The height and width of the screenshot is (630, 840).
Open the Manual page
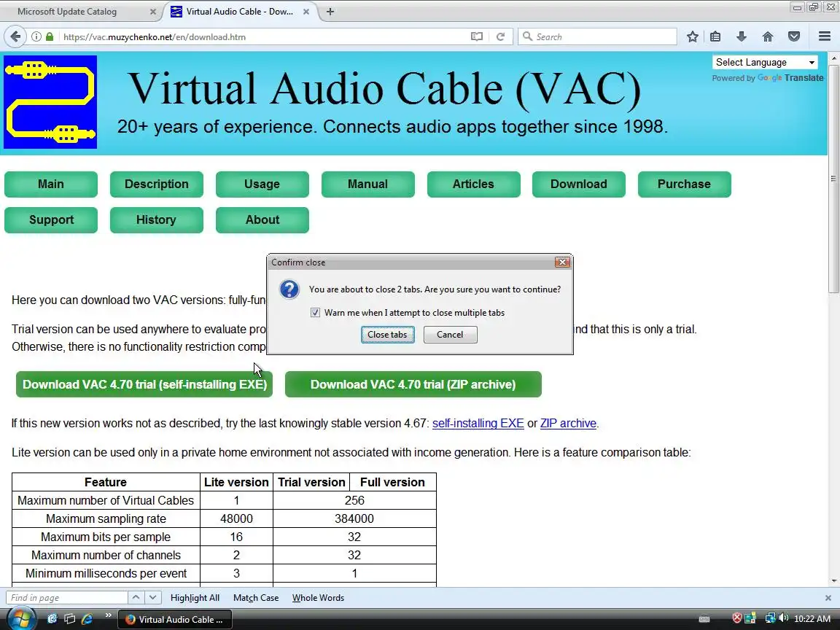coord(367,184)
